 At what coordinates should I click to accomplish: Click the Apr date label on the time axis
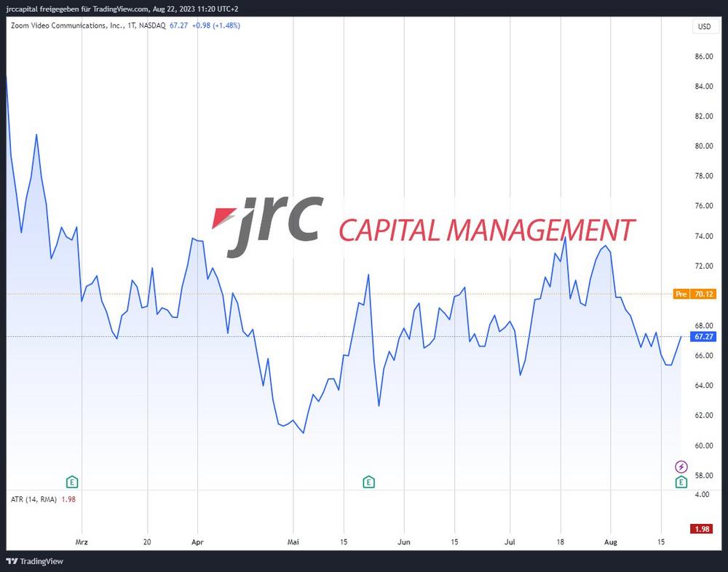[197, 542]
